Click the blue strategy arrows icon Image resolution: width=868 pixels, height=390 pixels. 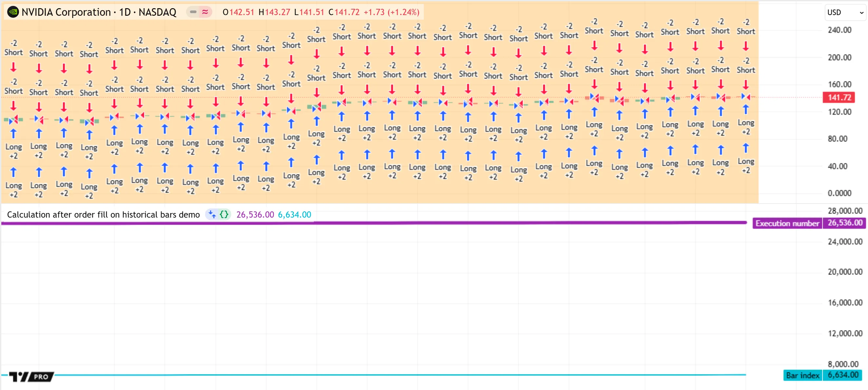click(x=212, y=214)
